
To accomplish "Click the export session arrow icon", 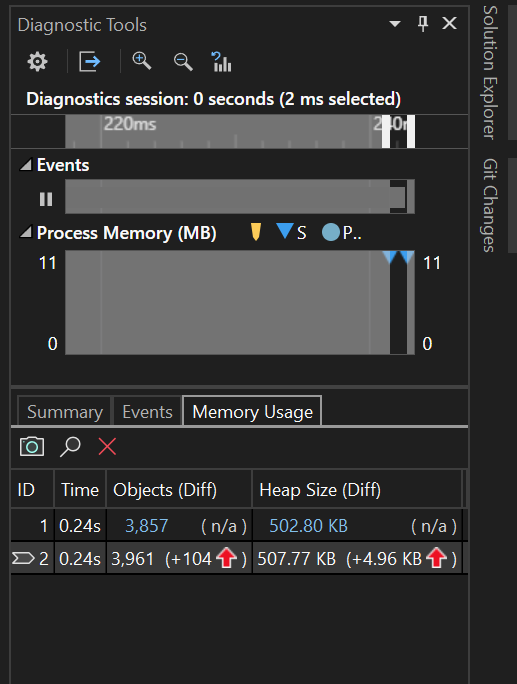I will pos(90,62).
